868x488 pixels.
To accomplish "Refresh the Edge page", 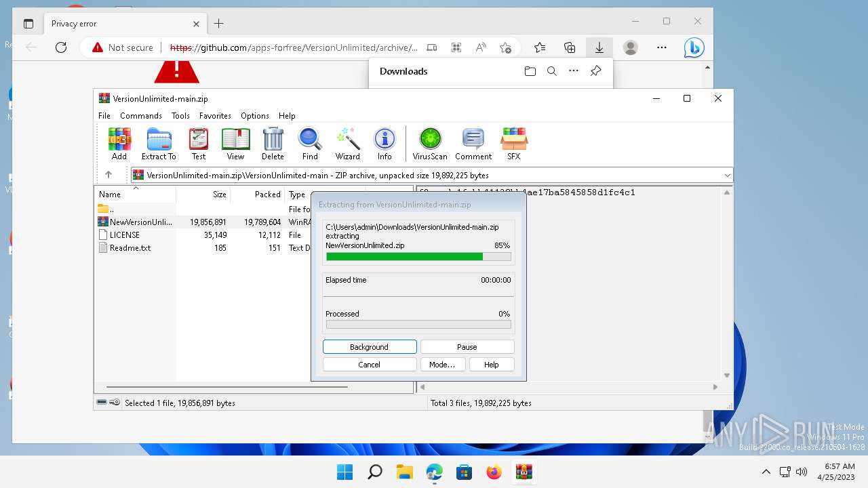I will coord(61,47).
